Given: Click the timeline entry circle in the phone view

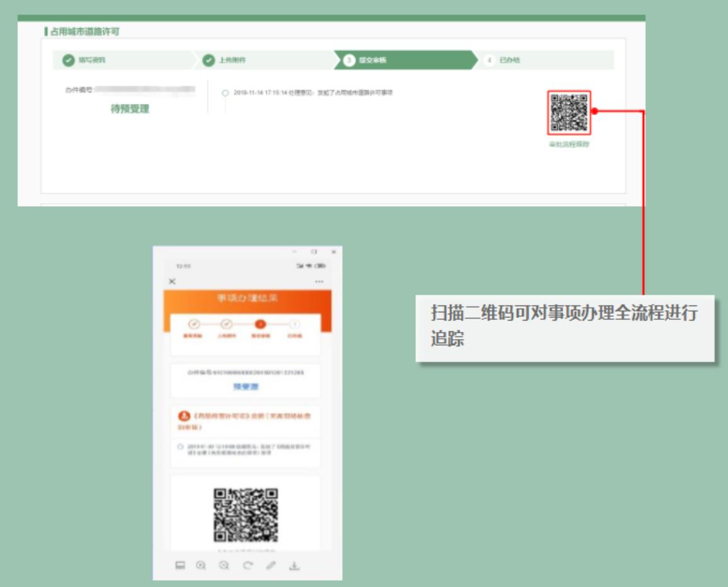Looking at the screenshot, I should [180, 447].
